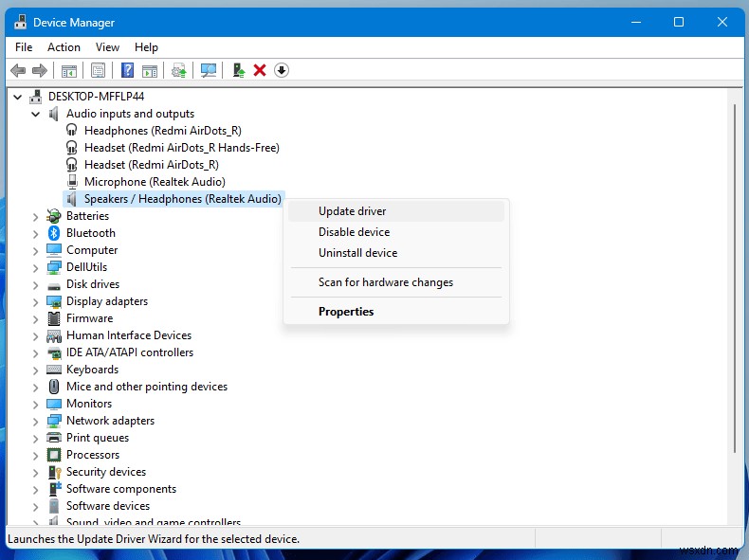Click the Microphone (Realtek Audio) device icon
Viewport: 749px width, 560px height.
[72, 182]
